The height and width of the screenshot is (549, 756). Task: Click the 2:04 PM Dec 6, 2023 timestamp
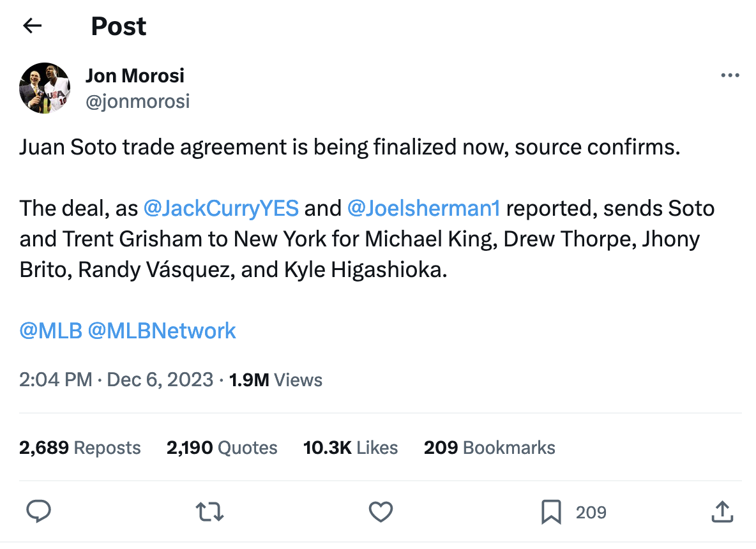[116, 380]
